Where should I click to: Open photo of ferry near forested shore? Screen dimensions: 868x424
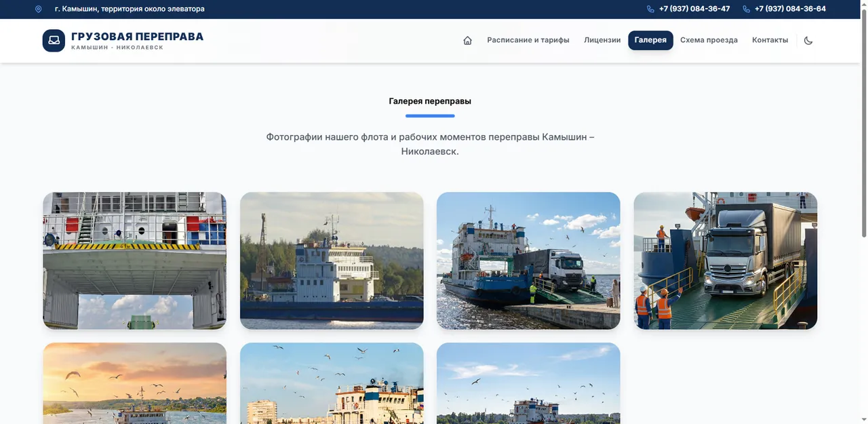pos(332,261)
